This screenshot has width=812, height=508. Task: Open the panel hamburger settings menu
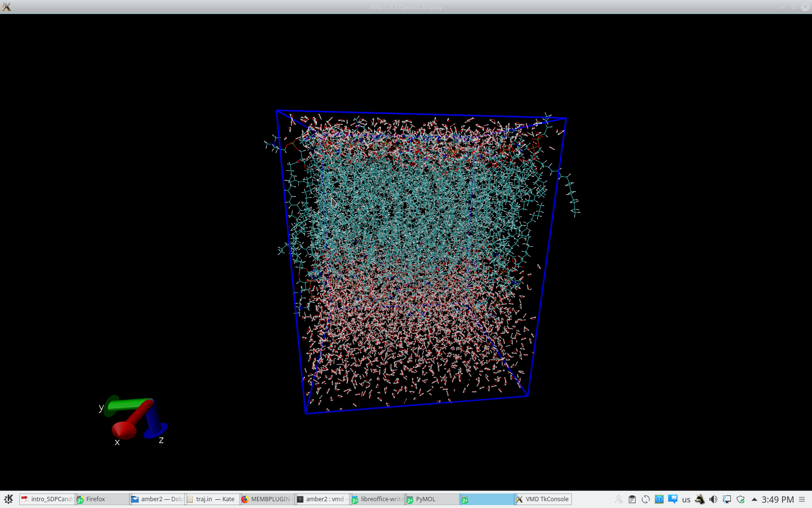coord(802,499)
